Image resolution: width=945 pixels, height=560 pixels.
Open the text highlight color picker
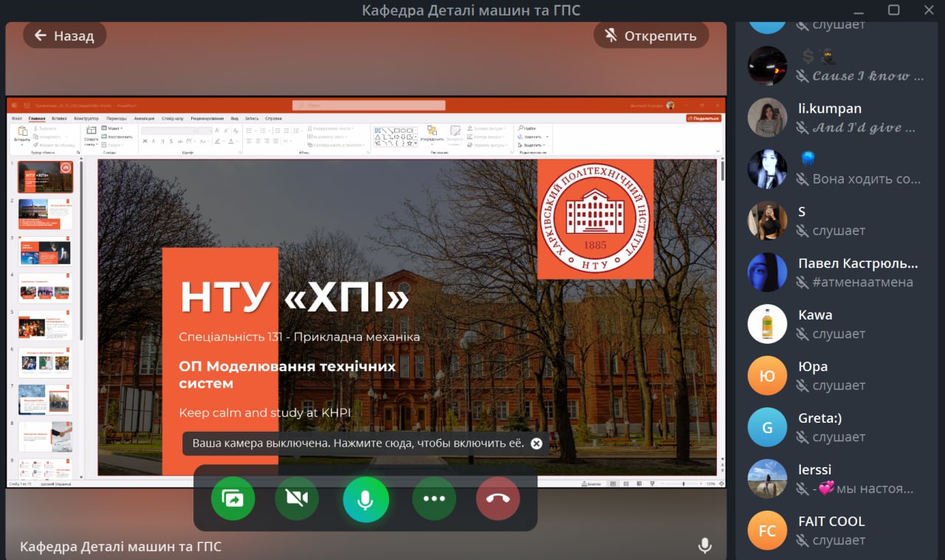click(x=219, y=141)
